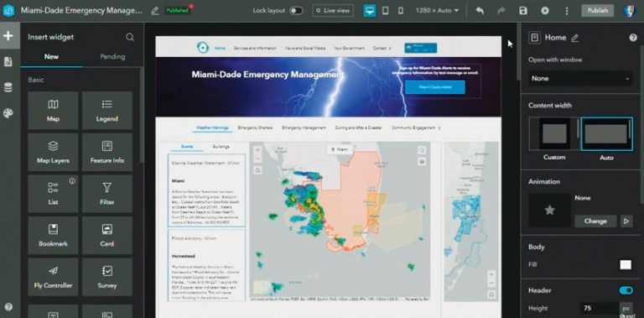Viewport: 644px width, 318px height.
Task: Open the header height px unit dropdown
Action: coord(626,308)
